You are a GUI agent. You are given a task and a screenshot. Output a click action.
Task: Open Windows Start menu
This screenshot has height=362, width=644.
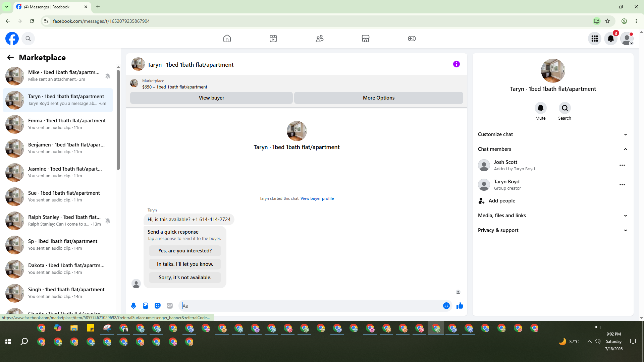pyautogui.click(x=8, y=342)
